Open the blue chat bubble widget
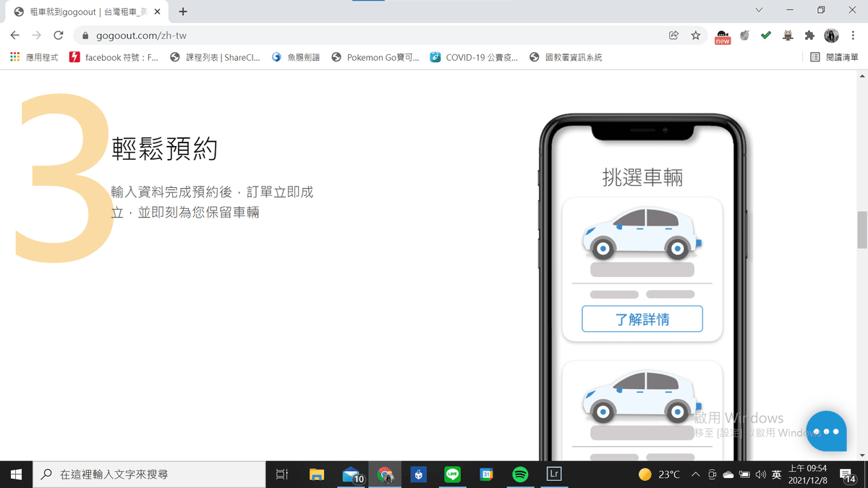The width and height of the screenshot is (868, 488). [826, 431]
